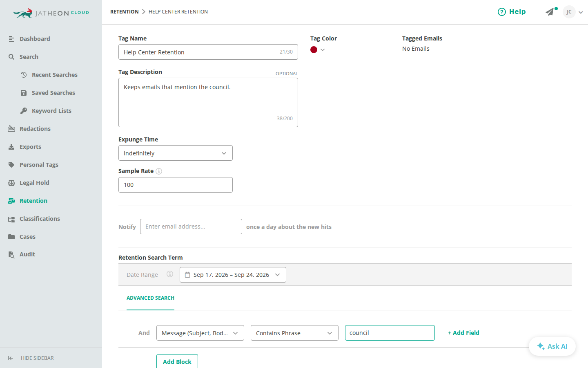Viewport: 588px width, 368px height.
Task: Click the Add Block button
Action: pos(177,361)
